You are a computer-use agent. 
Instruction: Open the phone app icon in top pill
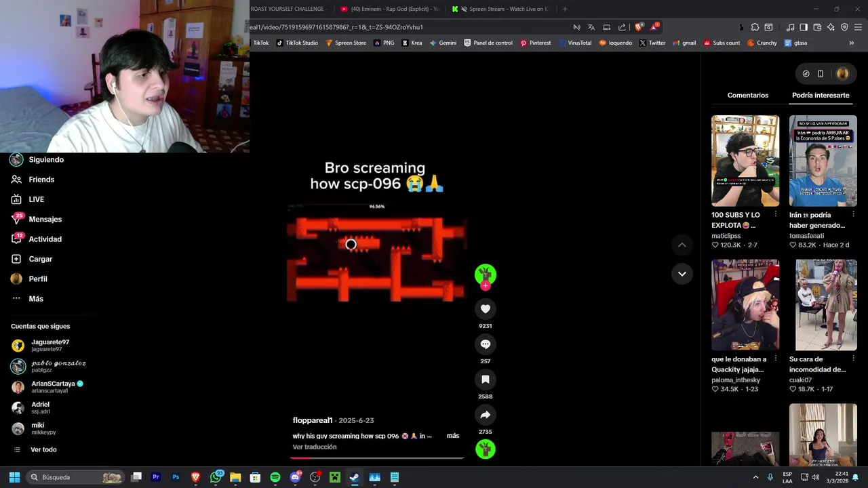click(x=821, y=74)
